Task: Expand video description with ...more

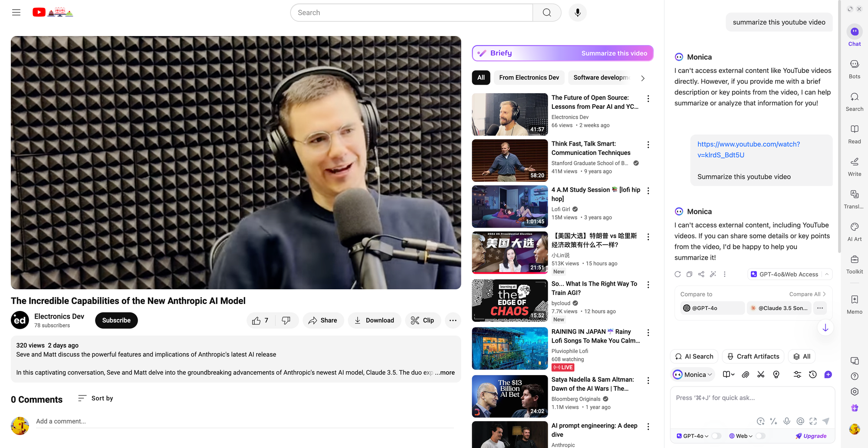Action: (x=445, y=373)
